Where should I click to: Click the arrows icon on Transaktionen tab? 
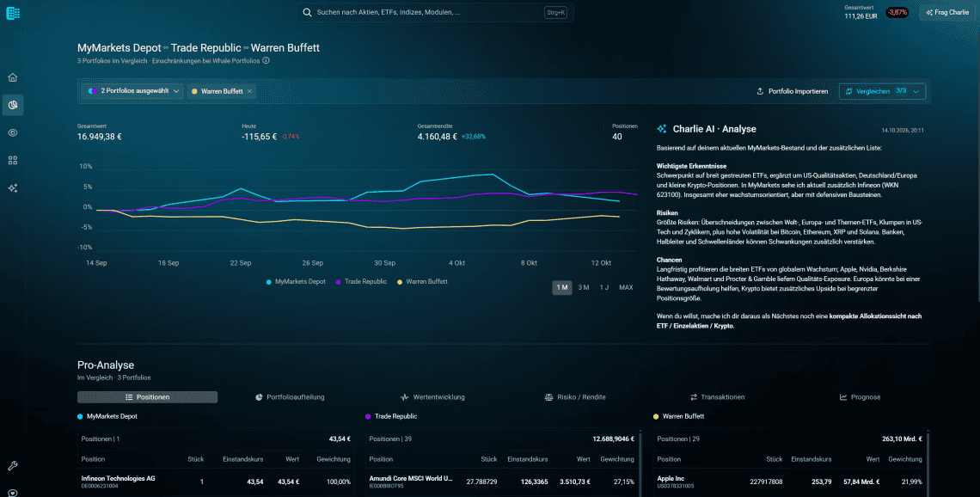pos(693,397)
